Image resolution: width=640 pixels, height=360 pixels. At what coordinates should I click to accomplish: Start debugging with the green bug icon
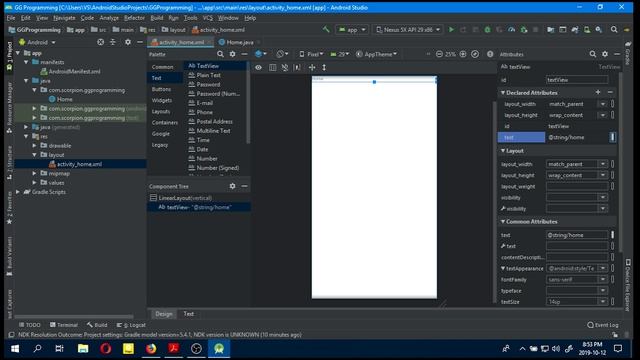coord(487,29)
